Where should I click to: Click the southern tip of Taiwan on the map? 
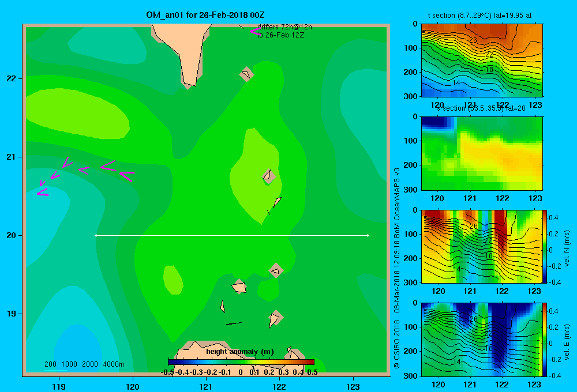[x=189, y=84]
